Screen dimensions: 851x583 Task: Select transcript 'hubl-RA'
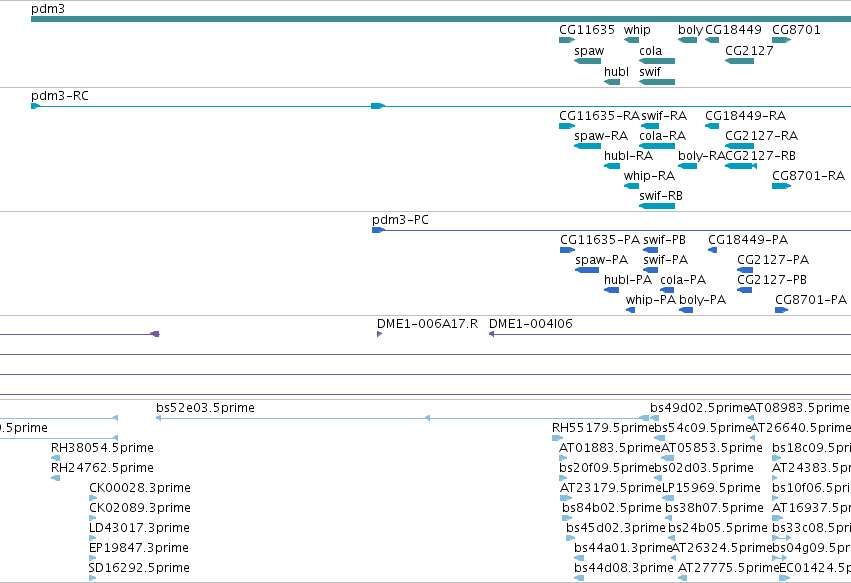click(x=628, y=156)
